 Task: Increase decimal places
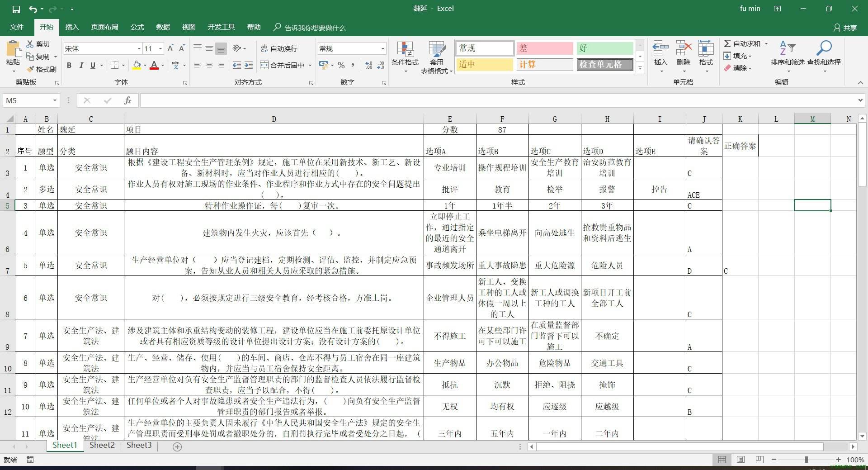369,65
